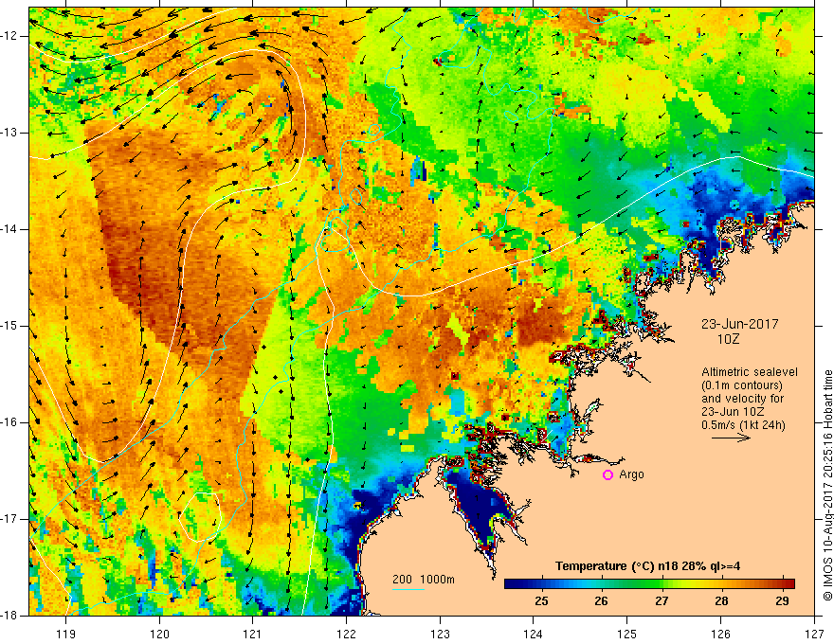Screen dimensions: 834x644
Task: Click the 'Altimetric sealevel' legend text
Action: (750, 372)
